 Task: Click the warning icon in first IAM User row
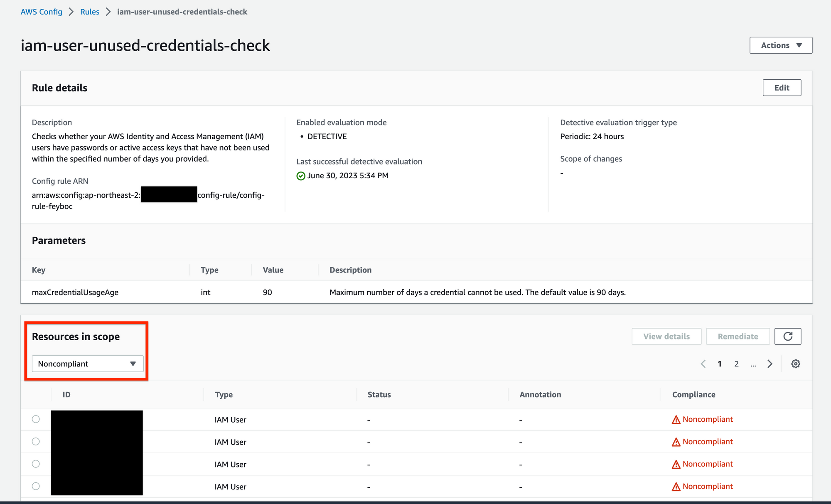click(676, 420)
